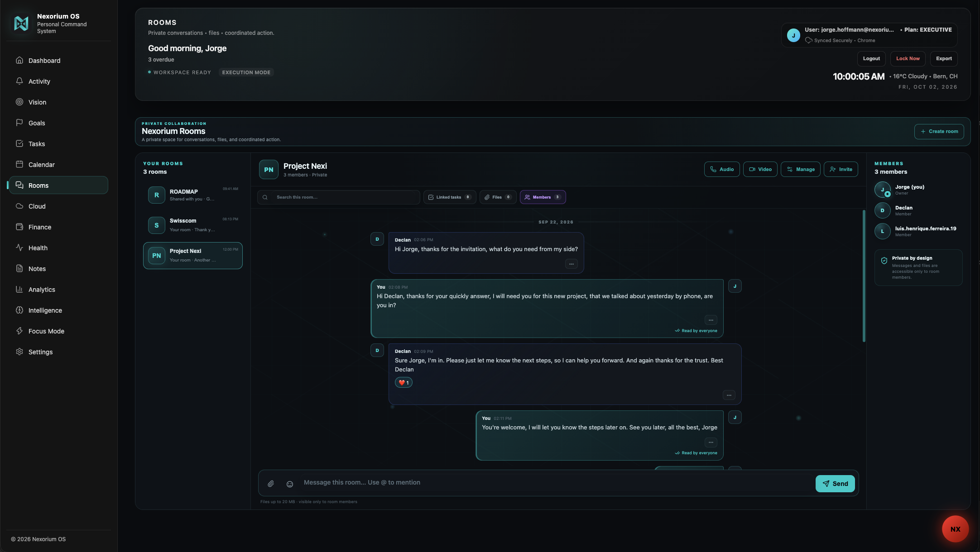Open the Goals section
The image size is (980, 552).
tap(58, 123)
